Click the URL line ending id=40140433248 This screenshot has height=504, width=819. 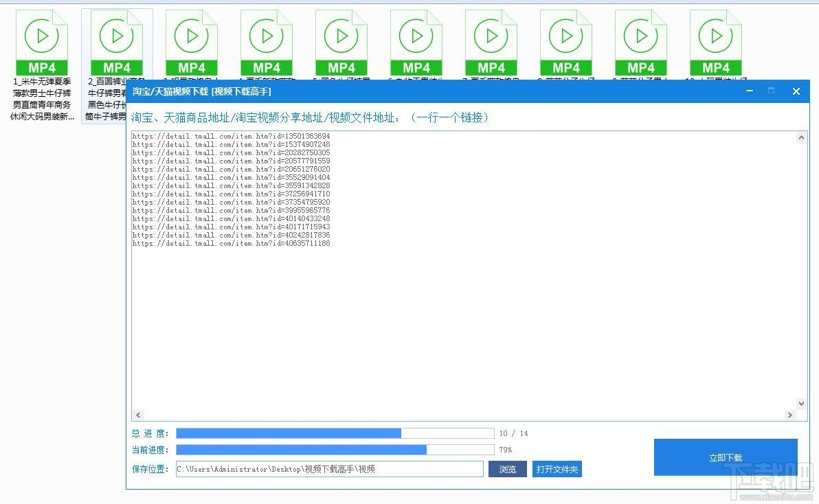tap(231, 218)
